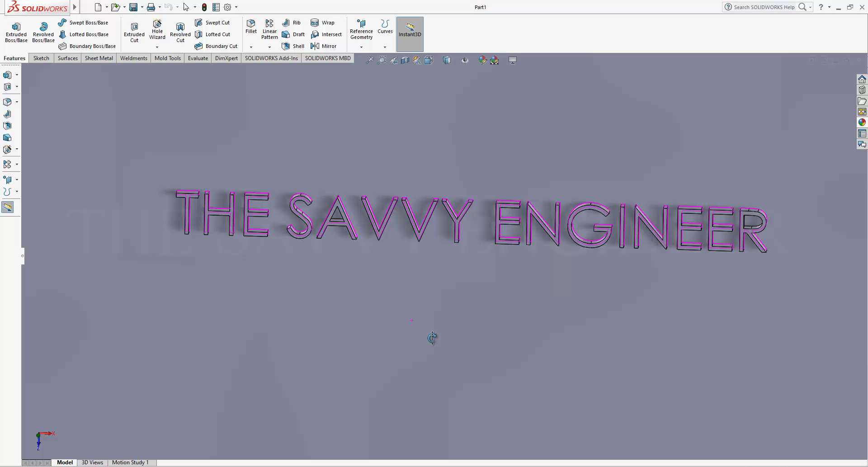Click the Save icon in toolbar

133,7
